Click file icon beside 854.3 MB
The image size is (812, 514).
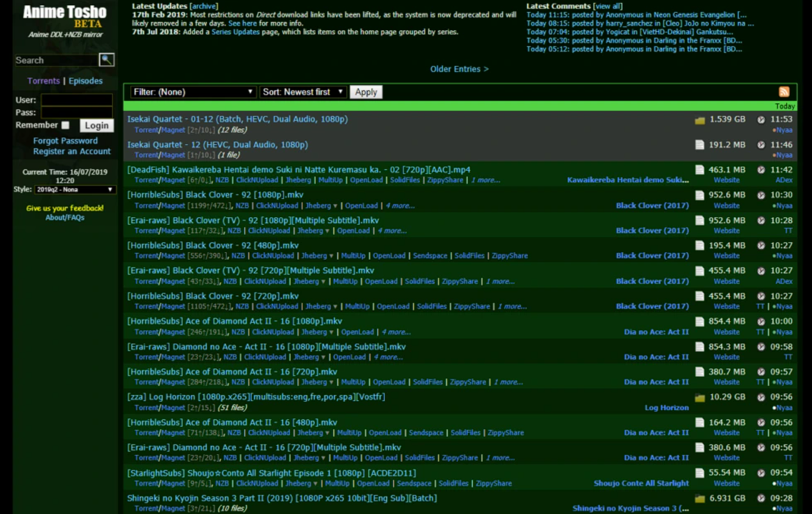pyautogui.click(x=700, y=347)
